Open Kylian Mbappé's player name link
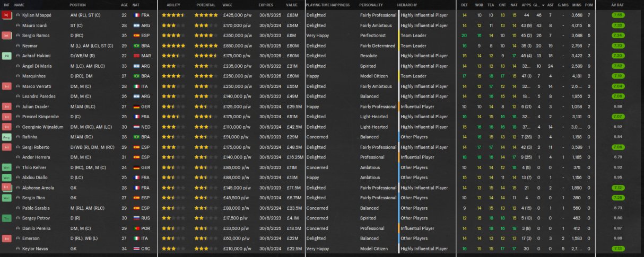Image resolution: width=644 pixels, height=257 pixels. click(x=37, y=15)
